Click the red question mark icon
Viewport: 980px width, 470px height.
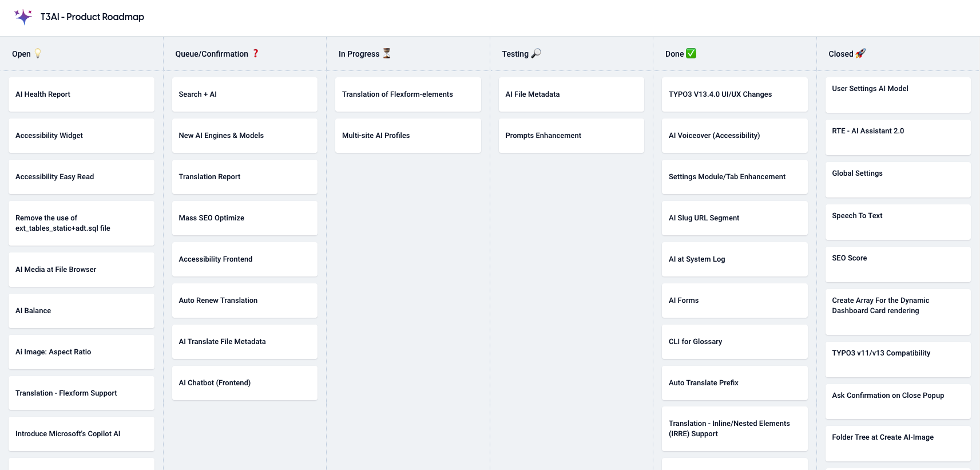pyautogui.click(x=256, y=53)
